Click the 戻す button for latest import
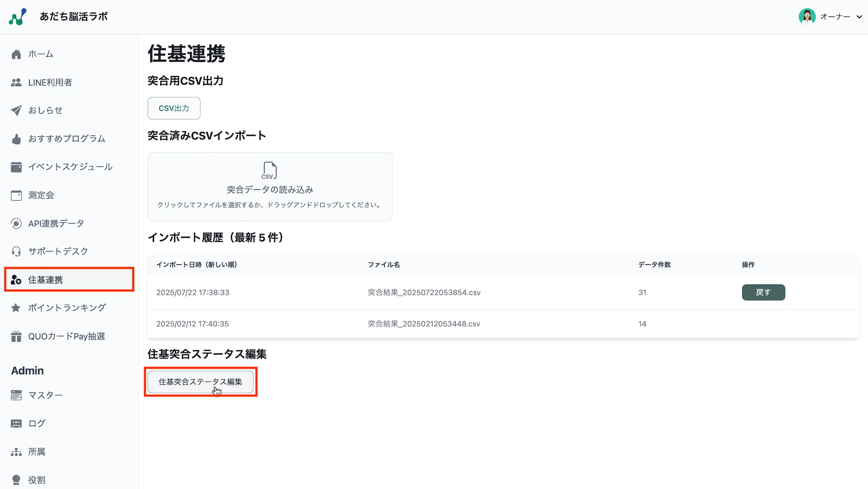Viewport: 868px width, 489px height. [763, 292]
